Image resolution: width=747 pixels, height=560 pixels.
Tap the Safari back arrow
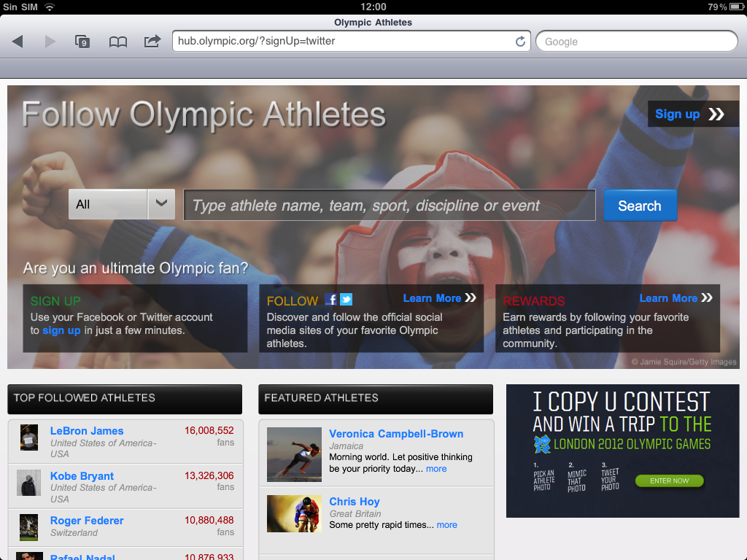[18, 42]
